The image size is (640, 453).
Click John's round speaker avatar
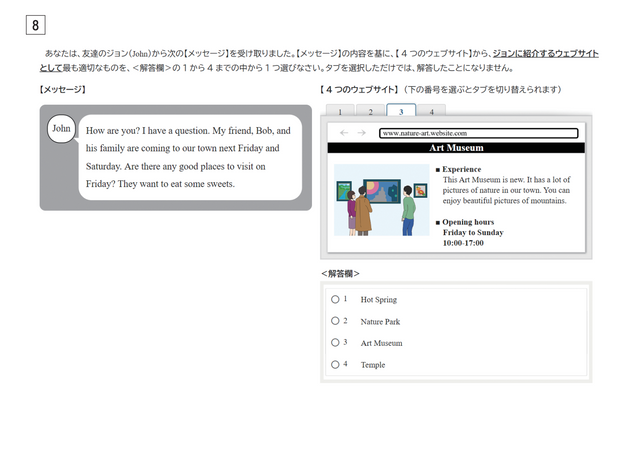(61, 129)
